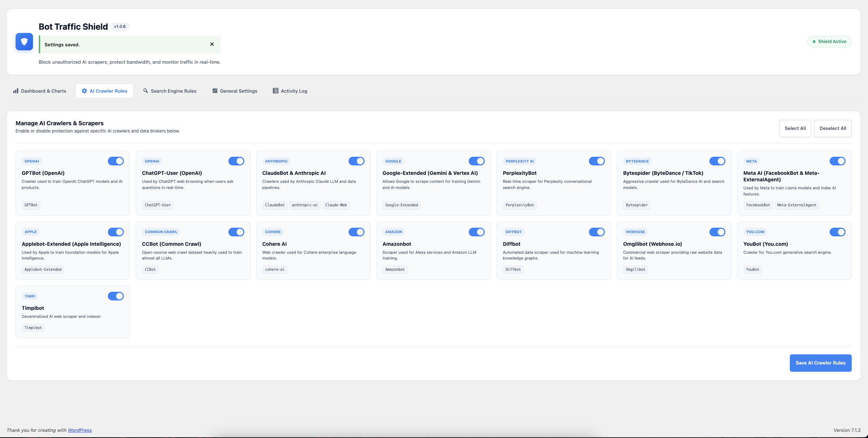Turn off ClaudeBot & Anthropic AI toggle
Viewport: 868px width, 438px height.
point(357,161)
